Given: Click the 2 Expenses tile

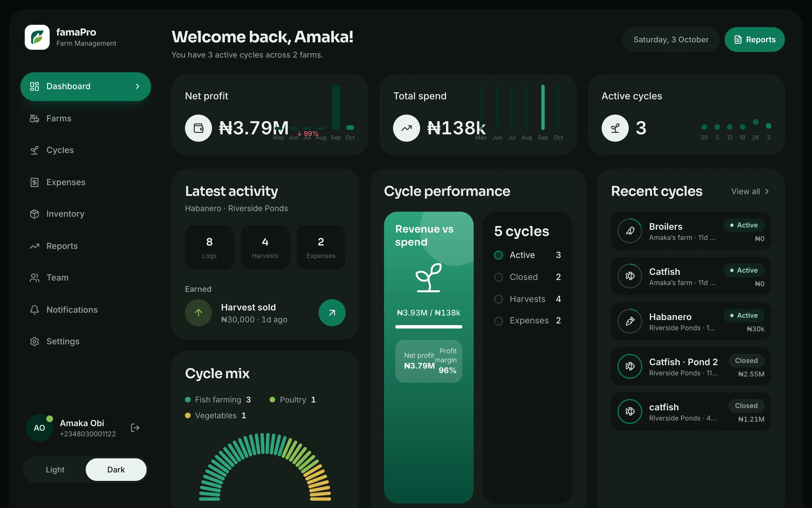Looking at the screenshot, I should click(x=321, y=247).
